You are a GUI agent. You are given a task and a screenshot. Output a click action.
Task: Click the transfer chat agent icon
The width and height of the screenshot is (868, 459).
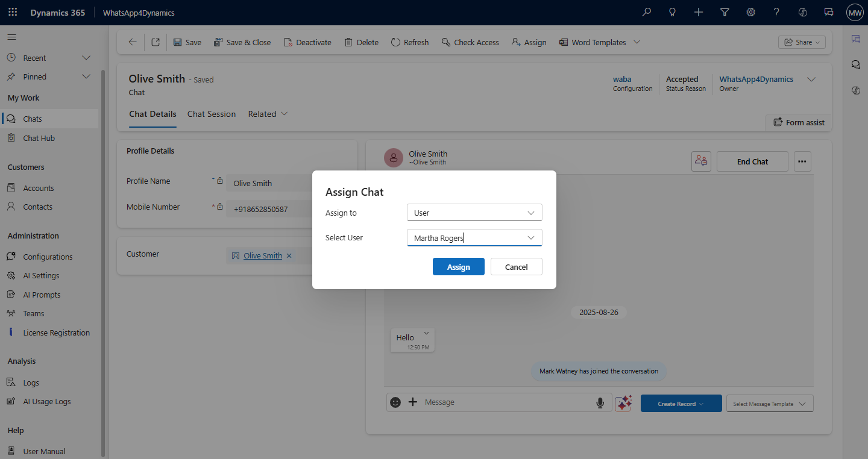pos(701,161)
